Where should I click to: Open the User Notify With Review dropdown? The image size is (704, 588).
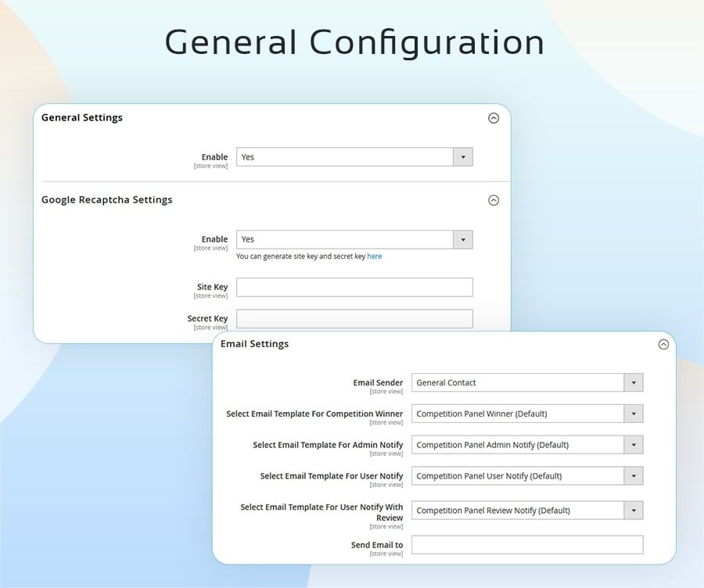tap(527, 511)
